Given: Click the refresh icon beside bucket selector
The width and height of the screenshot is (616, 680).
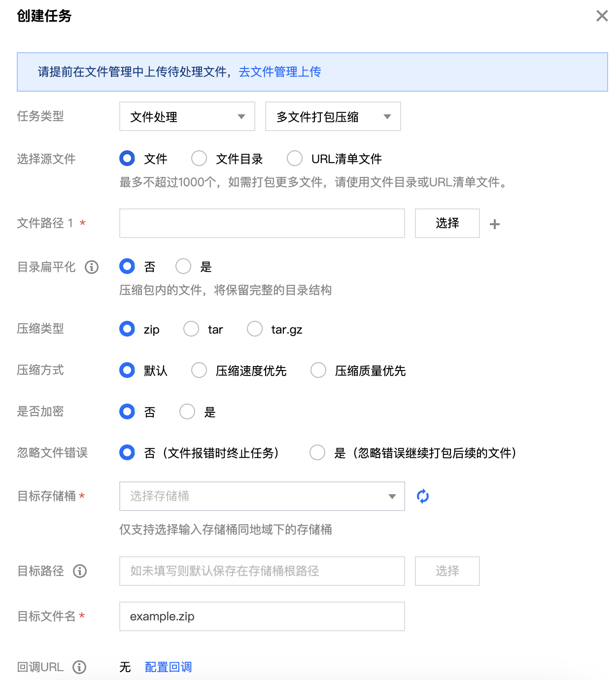Looking at the screenshot, I should click(422, 496).
